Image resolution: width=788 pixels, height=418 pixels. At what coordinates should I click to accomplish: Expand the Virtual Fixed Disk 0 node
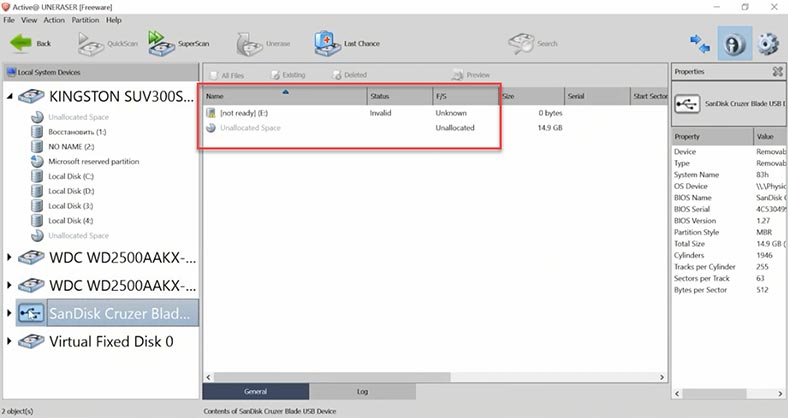[x=9, y=341]
